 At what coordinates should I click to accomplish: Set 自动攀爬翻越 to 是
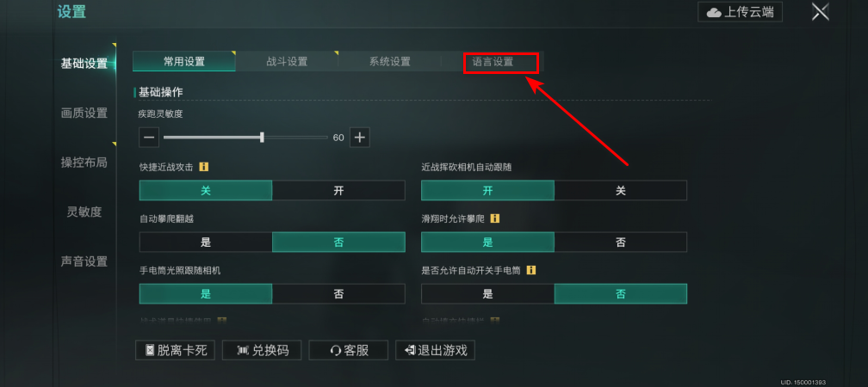click(206, 243)
